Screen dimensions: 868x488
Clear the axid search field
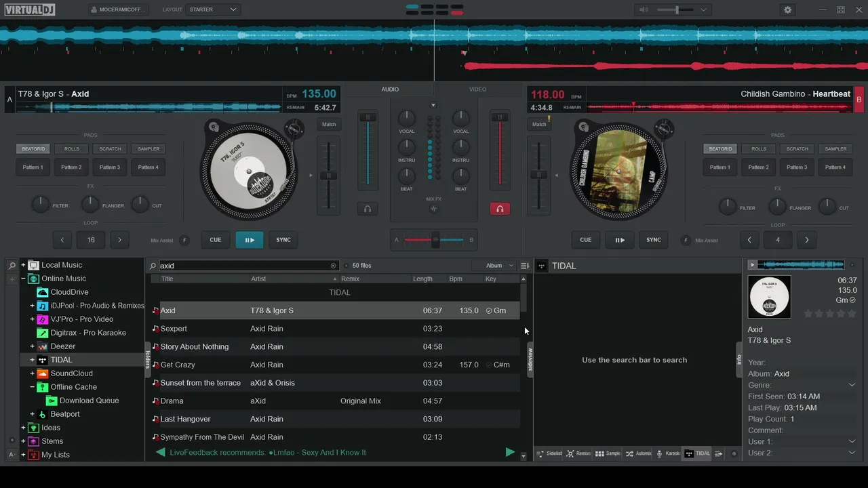tap(333, 266)
